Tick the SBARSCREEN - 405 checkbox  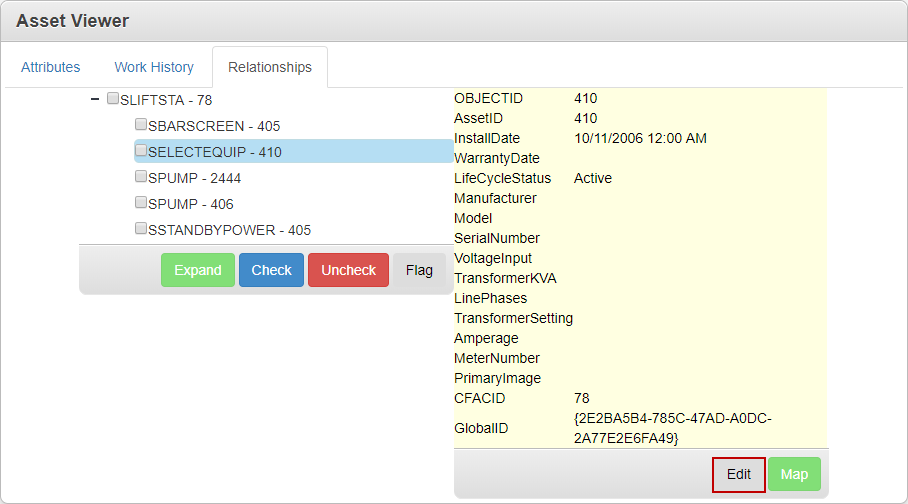141,125
